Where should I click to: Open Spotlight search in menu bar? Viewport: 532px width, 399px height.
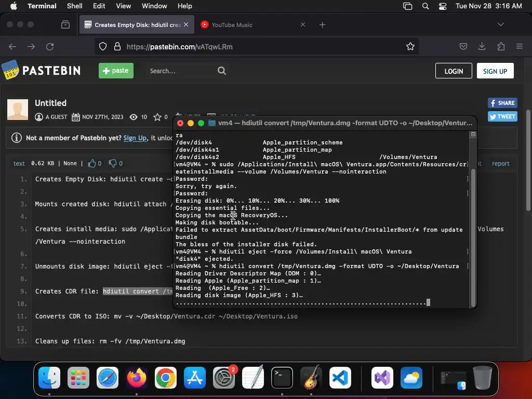pyautogui.click(x=425, y=6)
